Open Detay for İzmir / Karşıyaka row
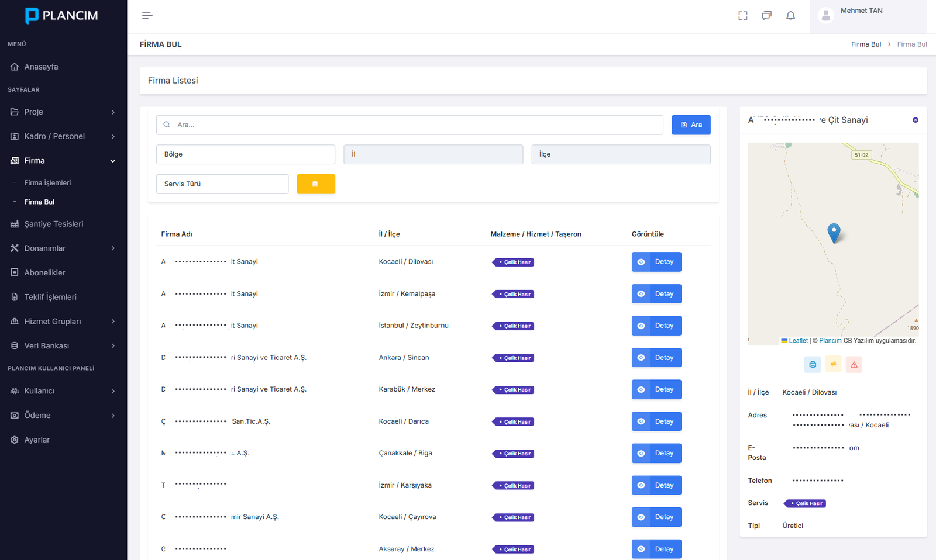The image size is (936, 560). point(656,485)
